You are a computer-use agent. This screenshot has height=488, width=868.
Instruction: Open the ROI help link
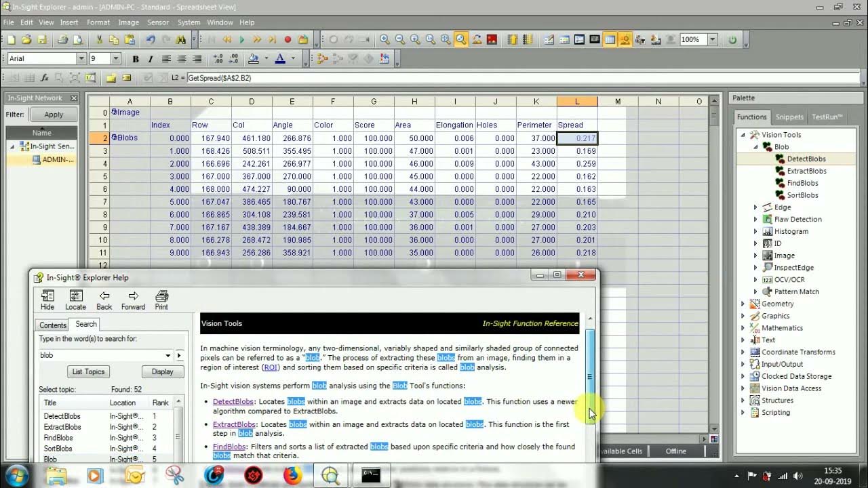tap(271, 367)
